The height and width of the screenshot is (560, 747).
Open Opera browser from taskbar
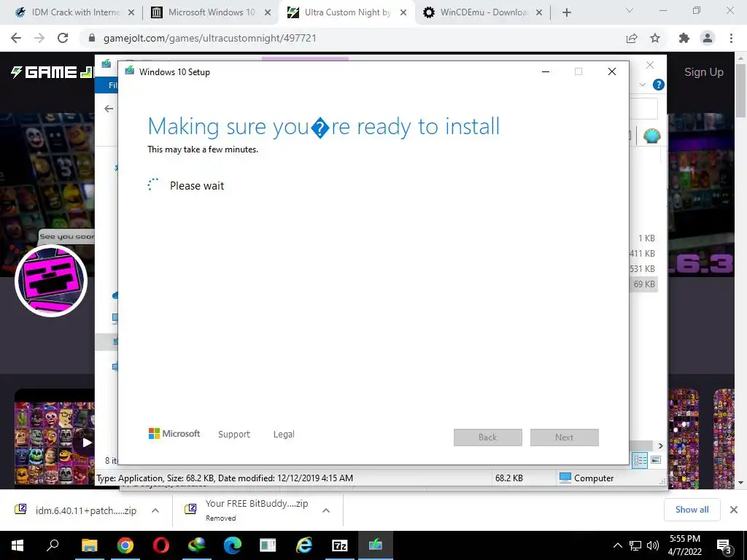tap(160, 545)
